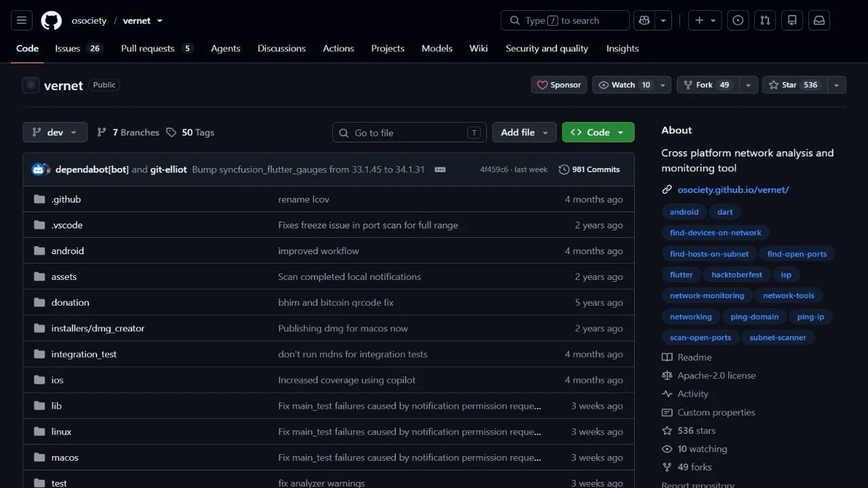Screen dimensions: 868x488
Task: Open the flutter topic tag
Action: 682,274
